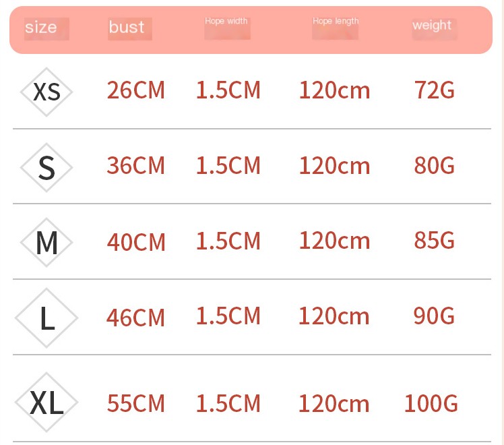Click the 'size' column header
504x445 pixels.
click(41, 27)
